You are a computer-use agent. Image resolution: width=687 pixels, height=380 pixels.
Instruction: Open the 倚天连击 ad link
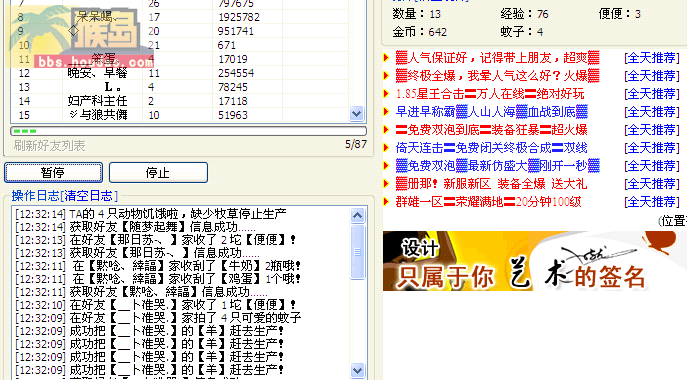point(491,148)
